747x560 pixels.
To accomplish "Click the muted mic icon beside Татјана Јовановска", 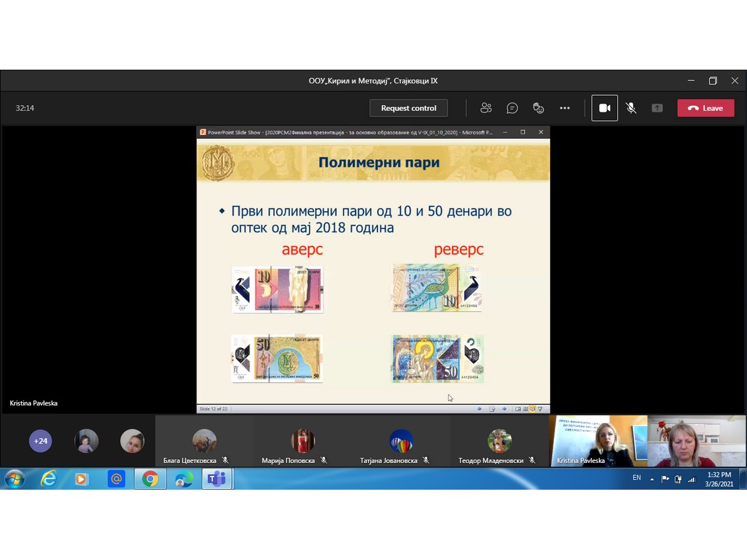I will [426, 460].
